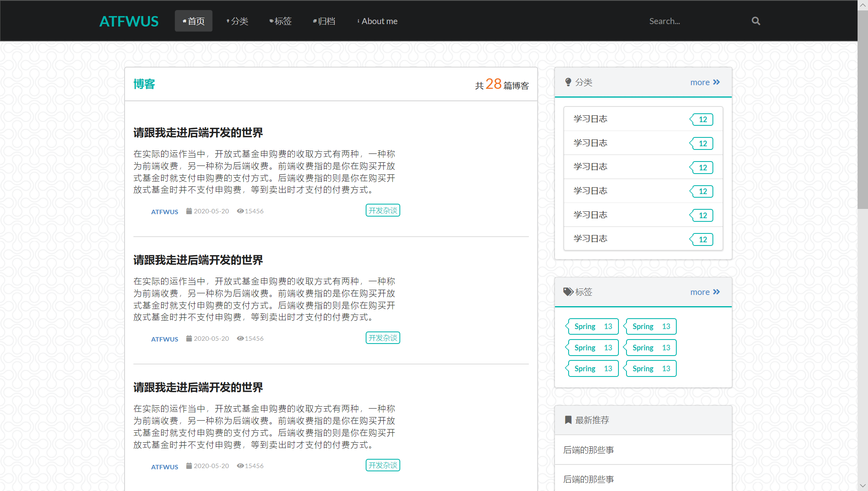Click 开发杂谈 tag on third post
The width and height of the screenshot is (868, 491).
click(383, 465)
